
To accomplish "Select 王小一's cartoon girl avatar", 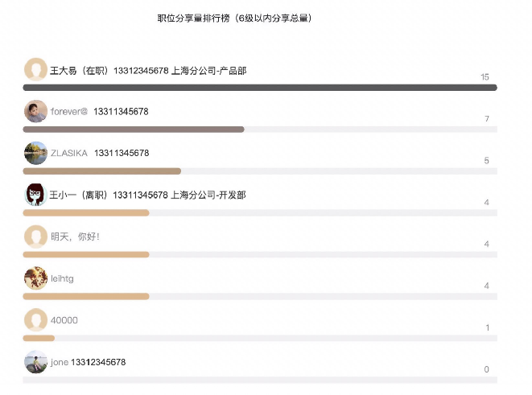I will tap(35, 195).
